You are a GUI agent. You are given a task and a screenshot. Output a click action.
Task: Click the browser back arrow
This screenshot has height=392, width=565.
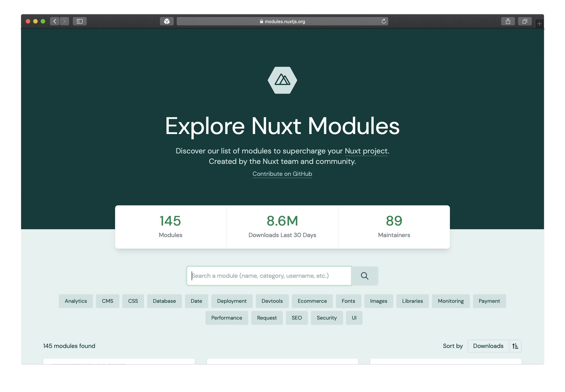[55, 21]
